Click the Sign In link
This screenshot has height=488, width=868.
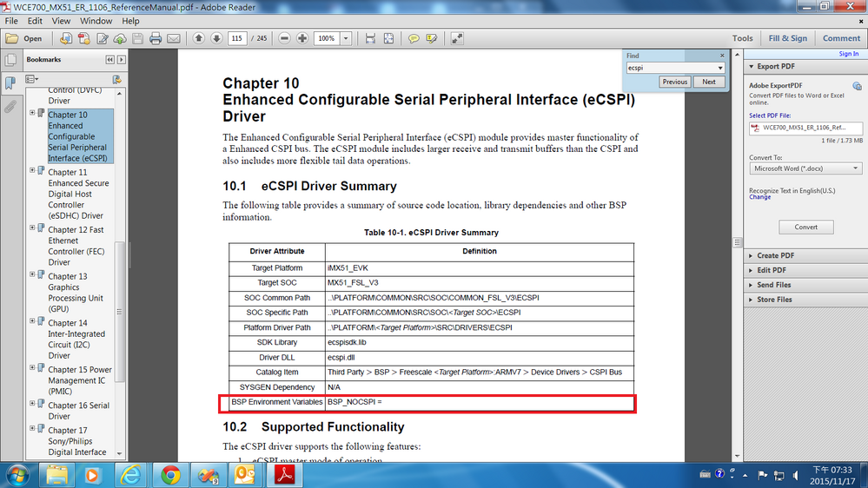[x=849, y=54]
